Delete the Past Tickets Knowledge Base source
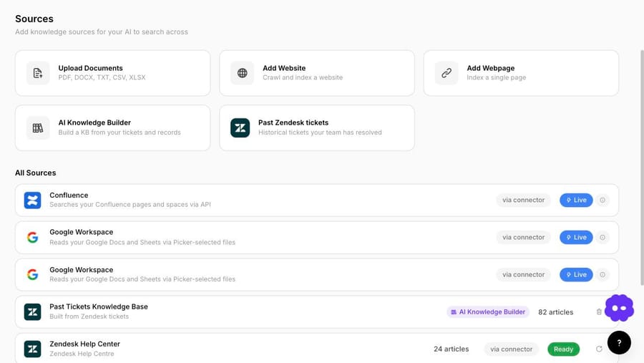The width and height of the screenshot is (644, 363). tap(599, 312)
